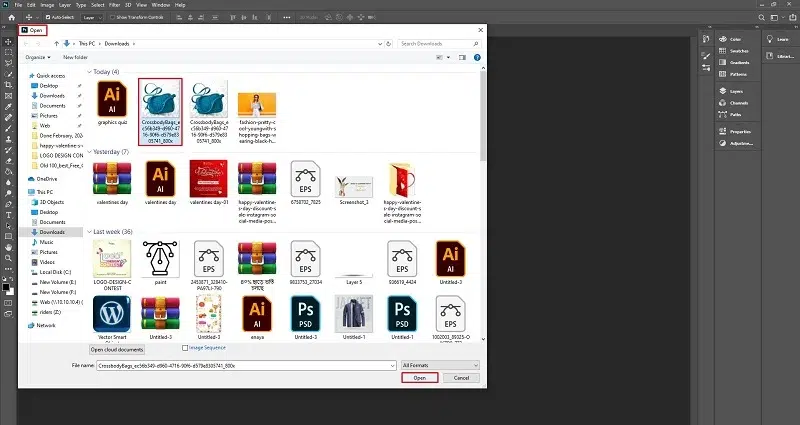Image resolution: width=800 pixels, height=425 pixels.
Task: Collapse the Last week (36) group
Action: point(90,232)
